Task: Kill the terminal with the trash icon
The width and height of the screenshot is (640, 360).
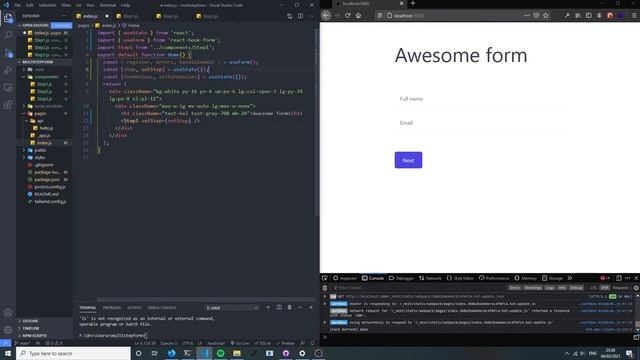Action: tap(289, 307)
